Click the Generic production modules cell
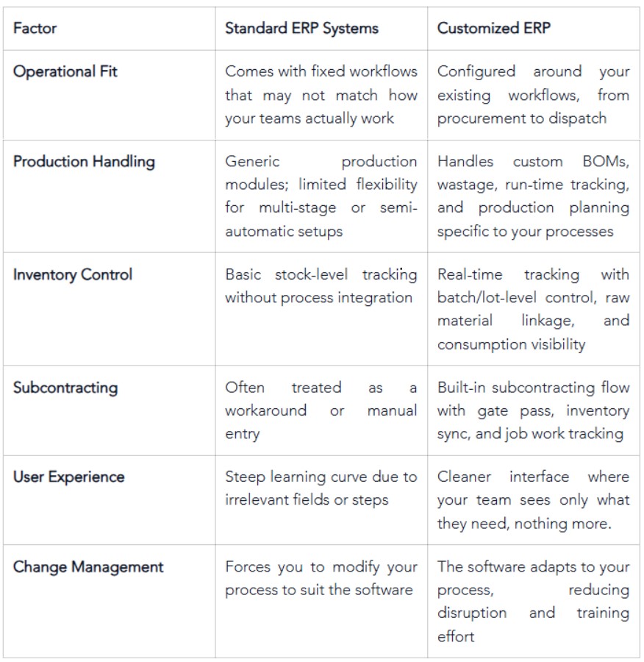 point(321,196)
